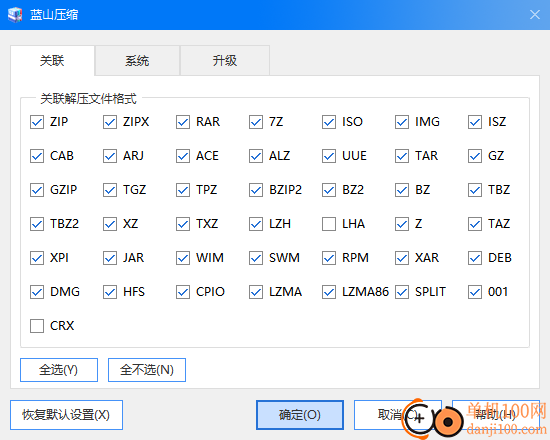Open the 升级 tab
The width and height of the screenshot is (550, 440).
click(x=225, y=61)
